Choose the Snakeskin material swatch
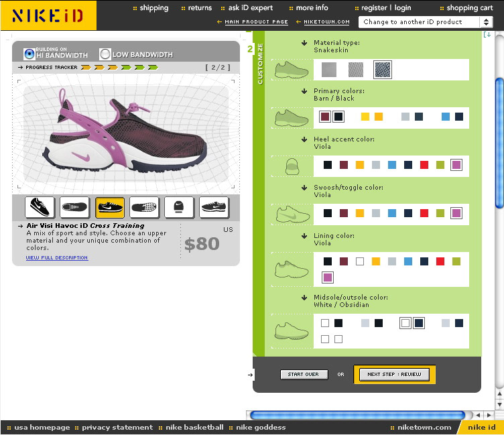Viewport: 504px width, 435px height. (383, 70)
